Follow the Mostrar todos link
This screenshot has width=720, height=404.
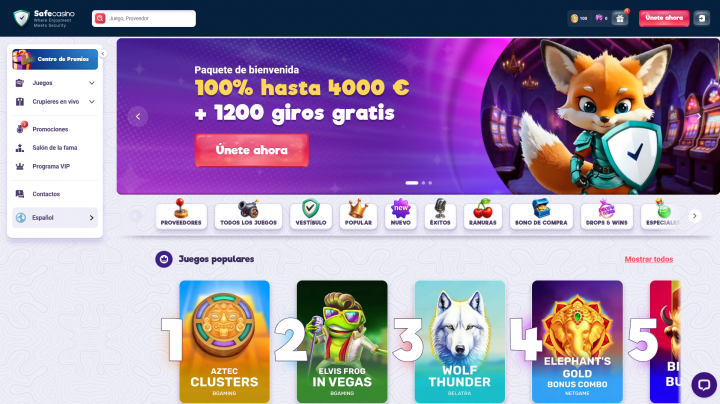[648, 259]
